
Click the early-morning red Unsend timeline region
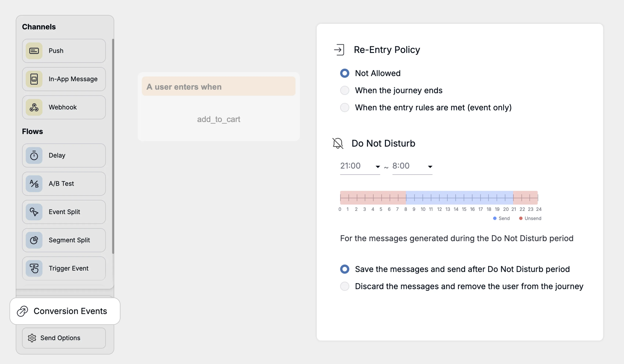point(373,198)
